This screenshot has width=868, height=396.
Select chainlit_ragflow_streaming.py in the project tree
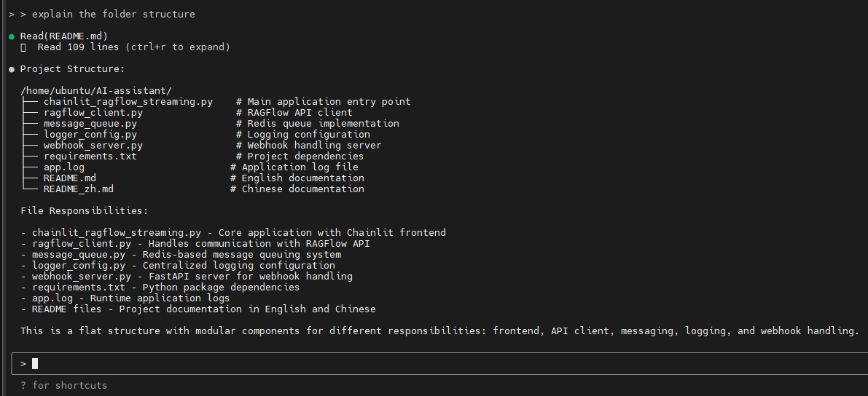[x=128, y=102]
